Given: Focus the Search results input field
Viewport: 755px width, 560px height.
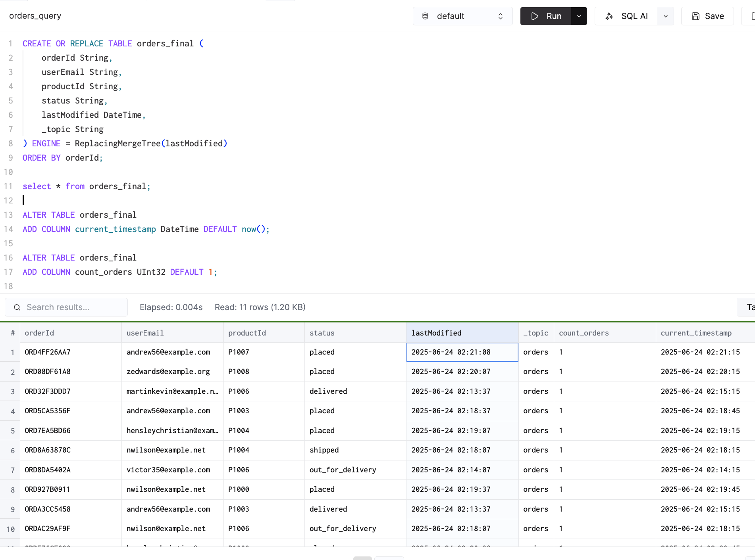Looking at the screenshot, I should pyautogui.click(x=66, y=307).
